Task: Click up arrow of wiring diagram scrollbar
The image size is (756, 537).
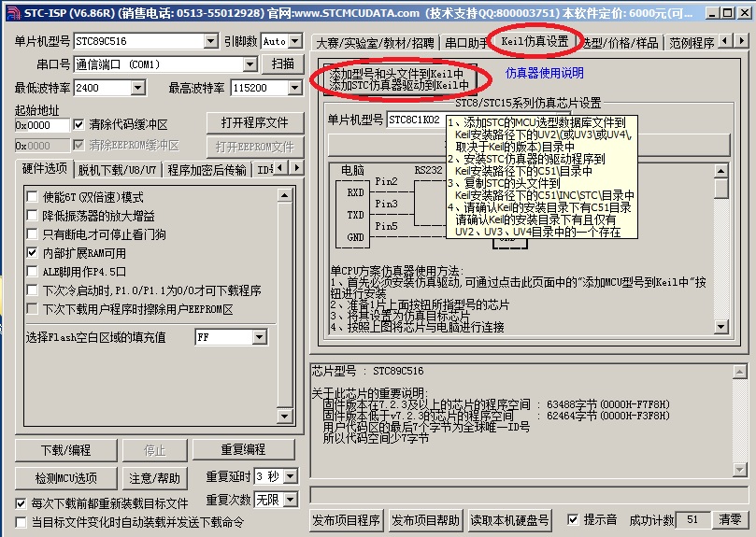Action: click(720, 171)
